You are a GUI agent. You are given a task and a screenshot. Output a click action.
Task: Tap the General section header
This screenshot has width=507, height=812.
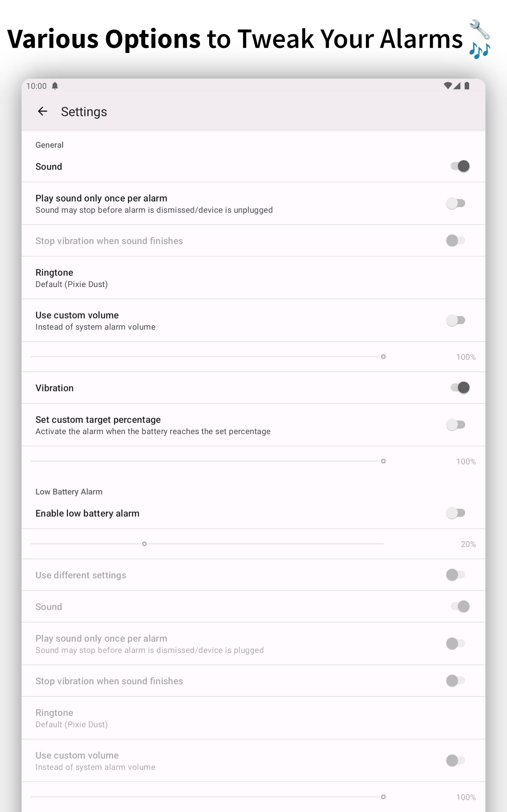pyautogui.click(x=49, y=145)
